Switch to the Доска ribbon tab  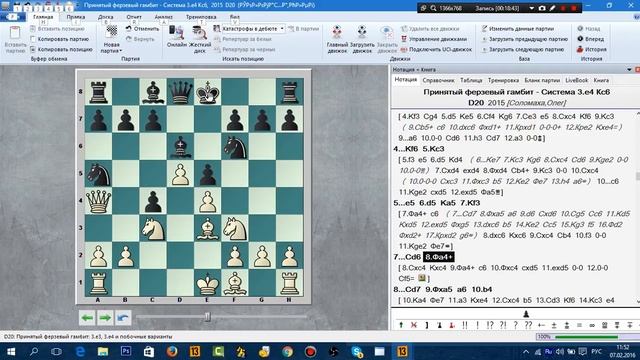pyautogui.click(x=105, y=17)
